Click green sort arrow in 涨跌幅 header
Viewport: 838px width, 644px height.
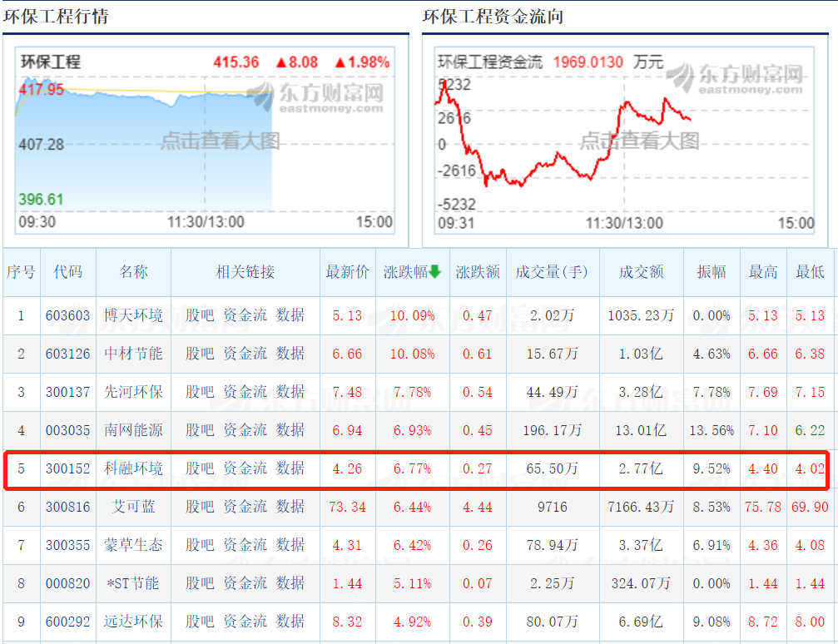tap(434, 272)
